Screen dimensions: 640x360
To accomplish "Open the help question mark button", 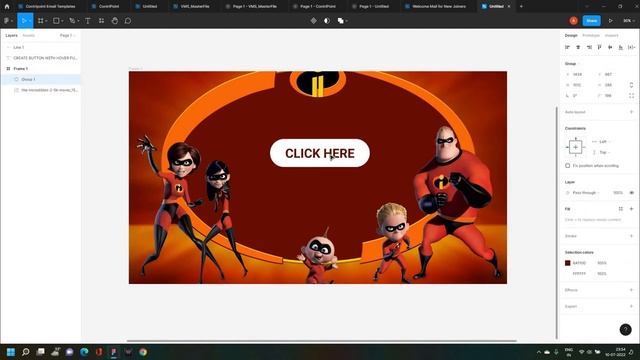I will click(625, 329).
